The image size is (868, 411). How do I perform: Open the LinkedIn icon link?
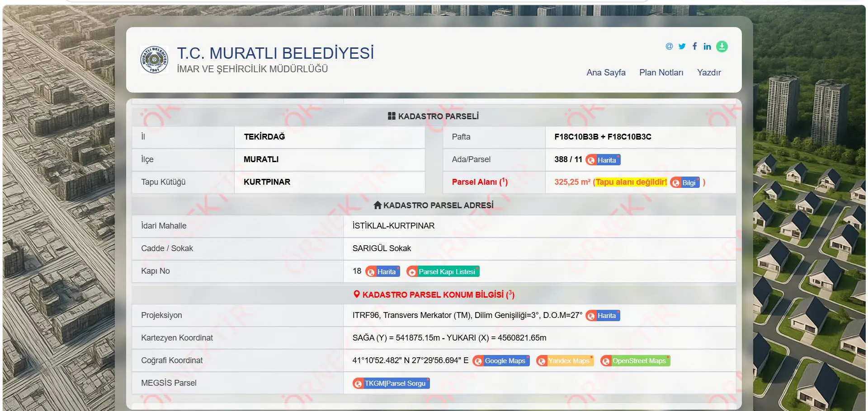707,47
